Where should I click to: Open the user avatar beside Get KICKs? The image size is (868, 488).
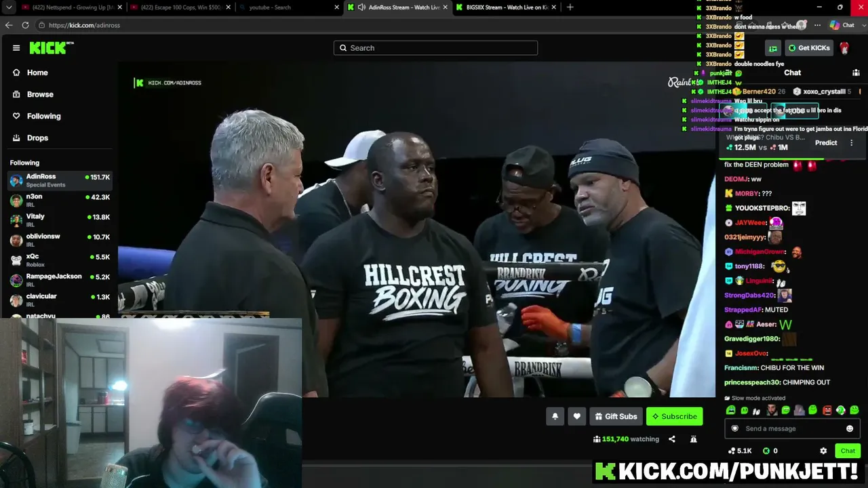point(844,48)
